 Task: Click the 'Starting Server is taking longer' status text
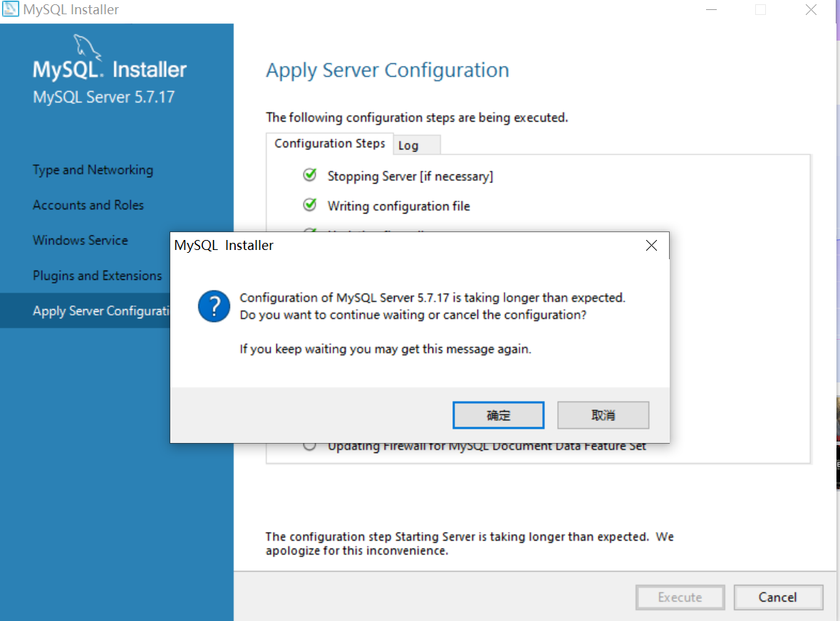tap(470, 543)
